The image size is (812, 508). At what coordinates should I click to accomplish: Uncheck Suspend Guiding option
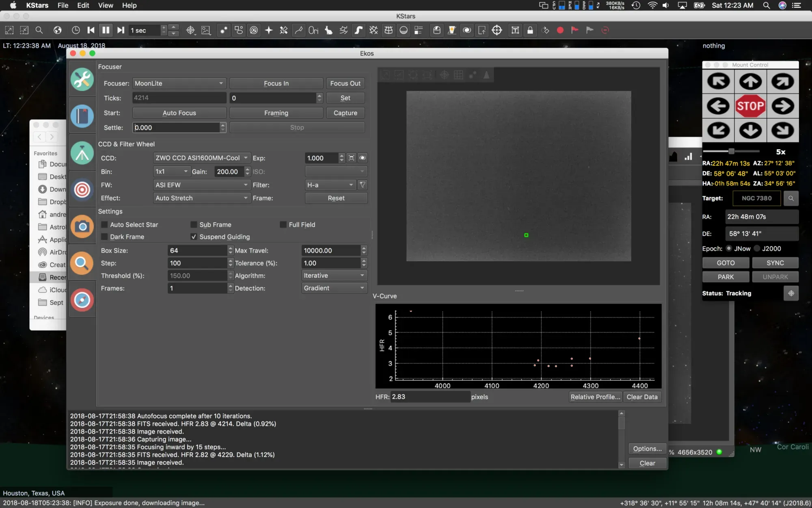click(x=194, y=237)
